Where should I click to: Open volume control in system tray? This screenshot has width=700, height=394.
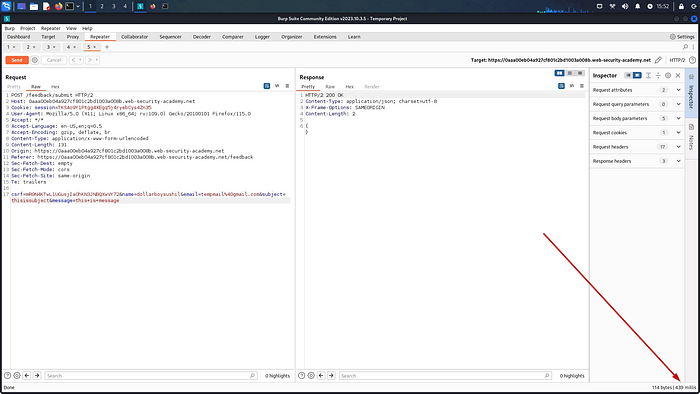(x=625, y=6)
